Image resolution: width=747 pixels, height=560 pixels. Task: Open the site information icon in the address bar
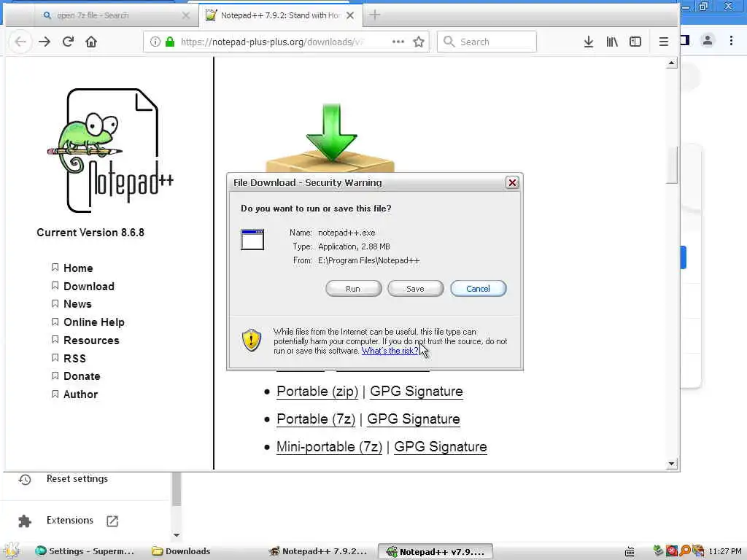[155, 42]
